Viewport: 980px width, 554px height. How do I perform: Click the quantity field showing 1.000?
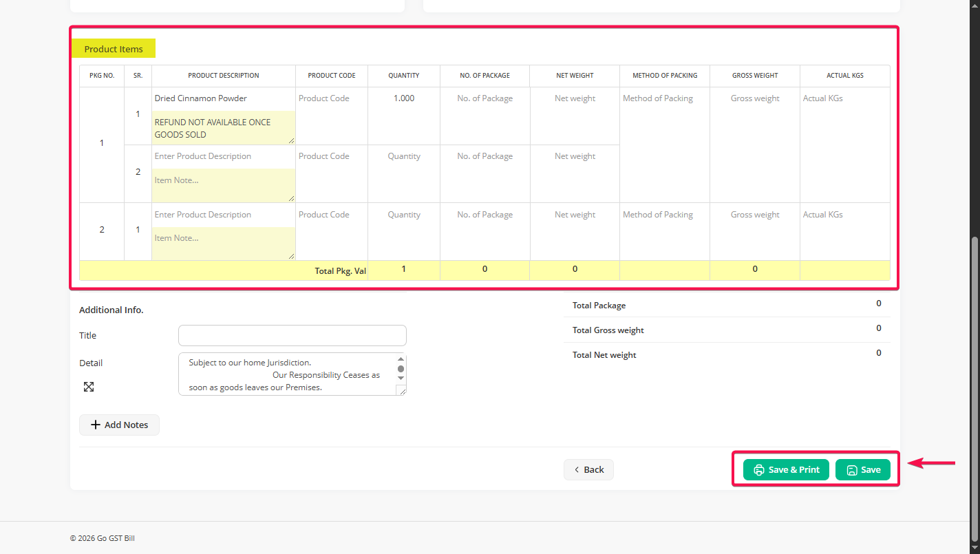[x=403, y=98]
